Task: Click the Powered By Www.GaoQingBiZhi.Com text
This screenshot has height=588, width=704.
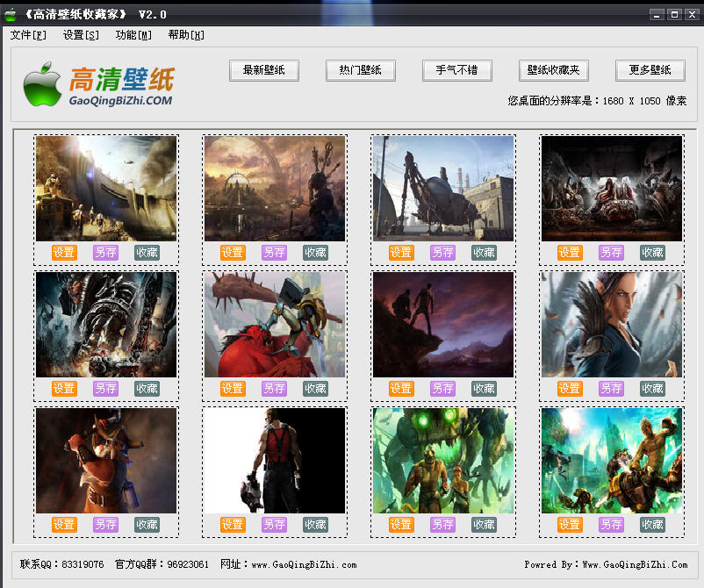Action: click(x=606, y=564)
